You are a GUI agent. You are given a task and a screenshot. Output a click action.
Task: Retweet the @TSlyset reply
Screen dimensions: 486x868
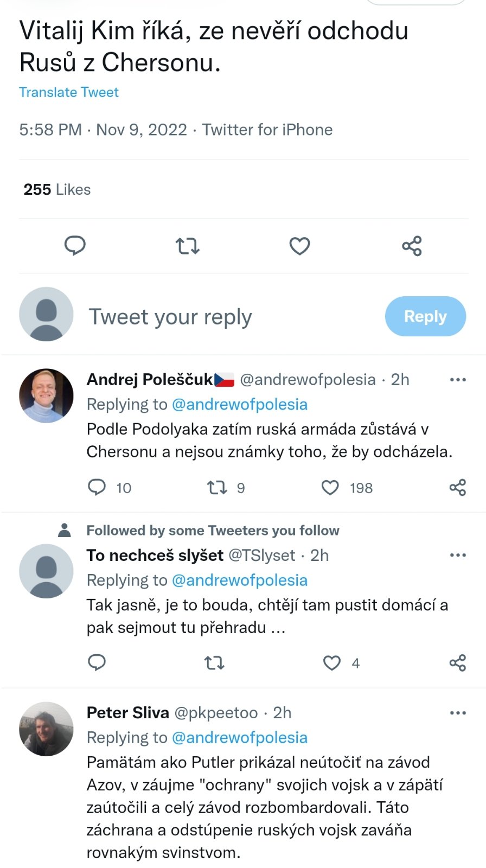(x=214, y=663)
